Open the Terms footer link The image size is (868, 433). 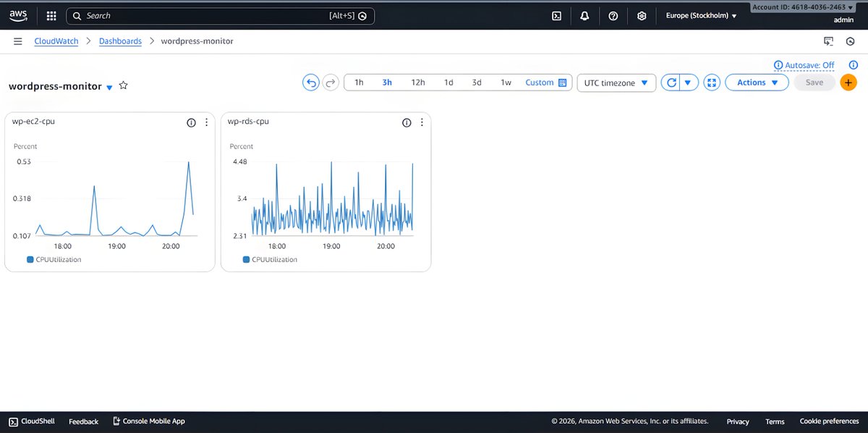coord(775,421)
